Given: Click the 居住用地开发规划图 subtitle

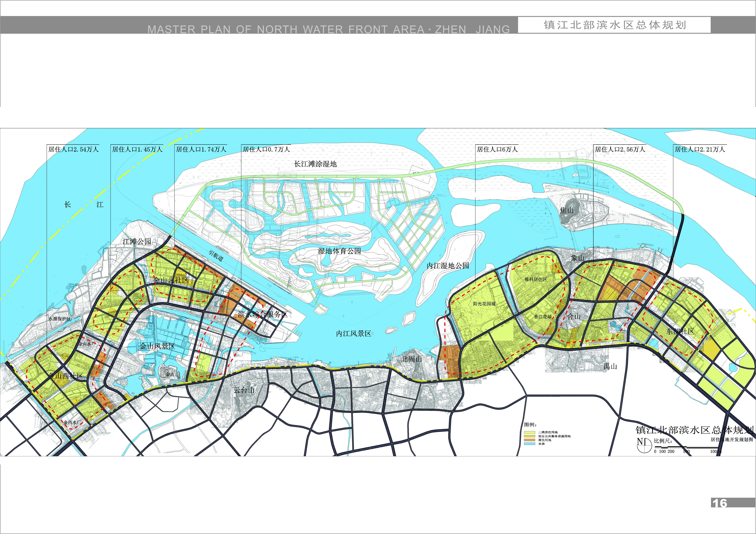Looking at the screenshot, I should coord(732,440).
